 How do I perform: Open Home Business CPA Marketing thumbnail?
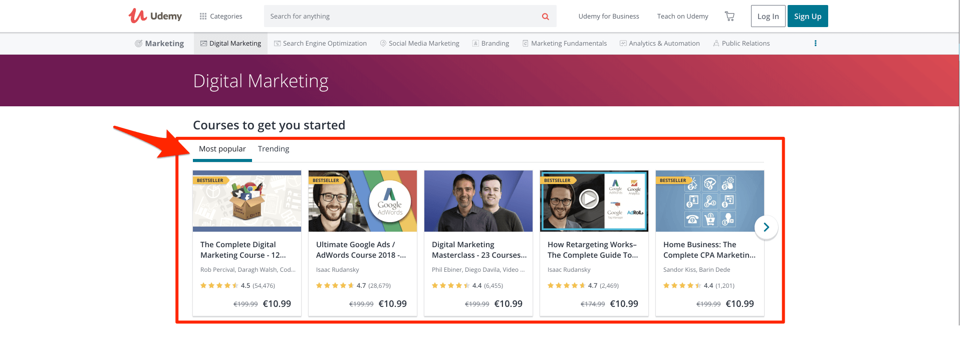click(x=710, y=201)
